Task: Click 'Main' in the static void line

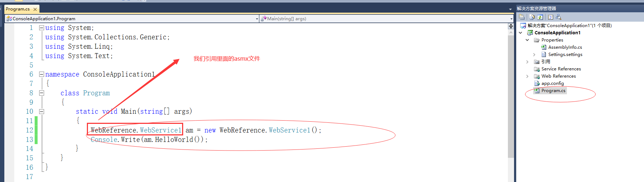Action: 129,112
